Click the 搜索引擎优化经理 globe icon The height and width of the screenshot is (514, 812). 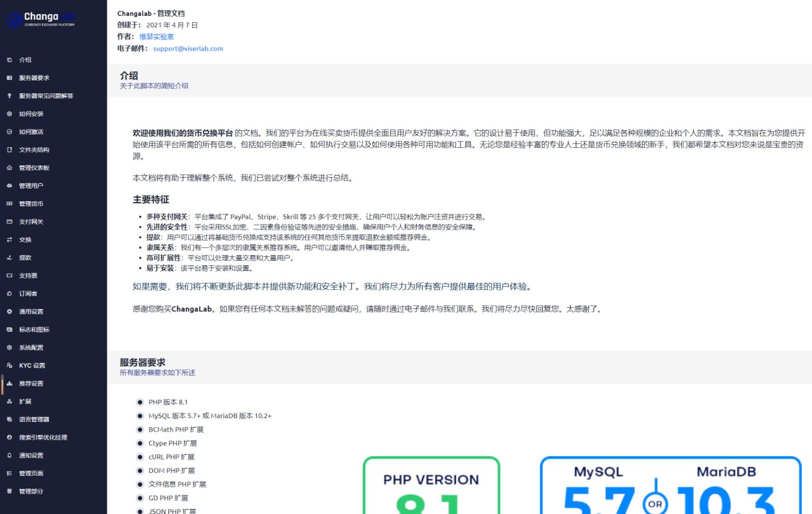(9, 437)
